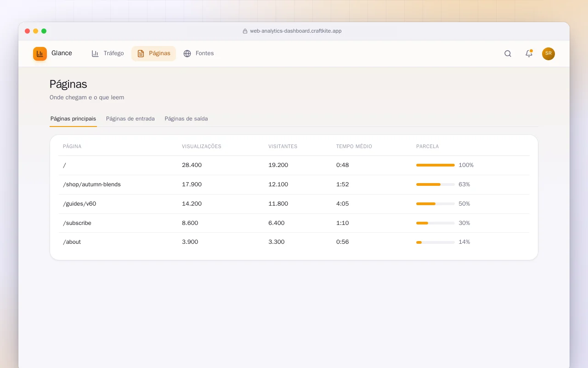Image resolution: width=588 pixels, height=368 pixels.
Task: Click the 30% share progress bar
Action: tap(435, 223)
